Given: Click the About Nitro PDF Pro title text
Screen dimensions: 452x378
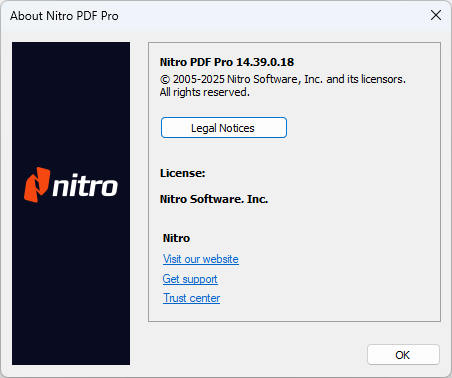Looking at the screenshot, I should (x=64, y=16).
